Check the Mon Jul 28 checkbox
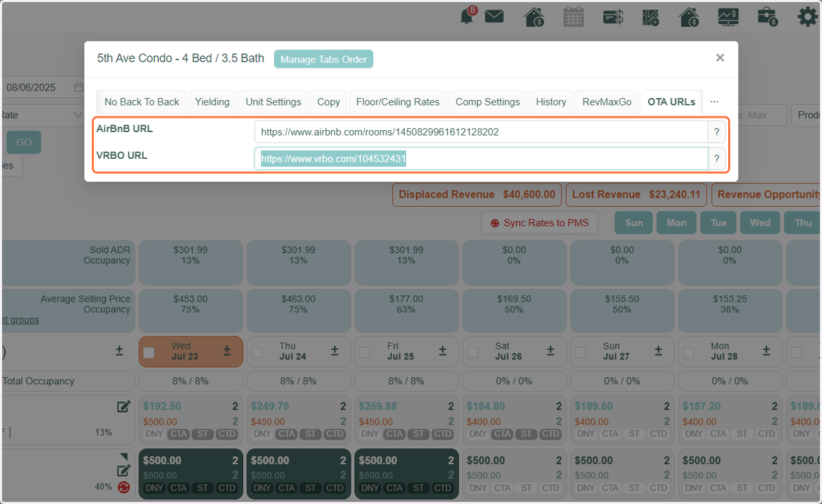Image resolution: width=822 pixels, height=504 pixels. [688, 353]
